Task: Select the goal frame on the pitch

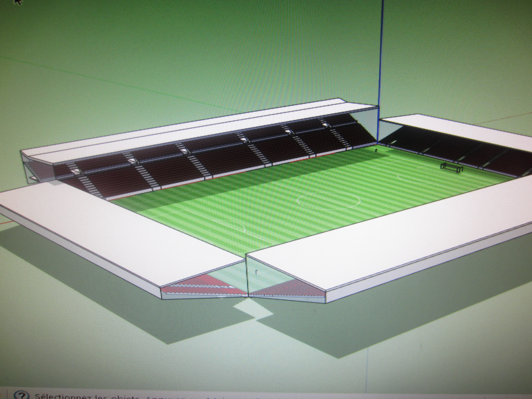Action: click(x=452, y=168)
